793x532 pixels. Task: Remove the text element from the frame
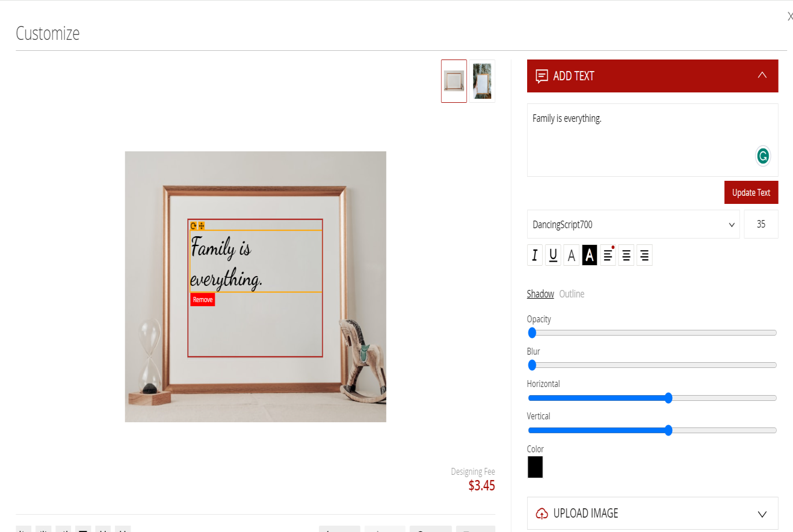[x=202, y=299]
